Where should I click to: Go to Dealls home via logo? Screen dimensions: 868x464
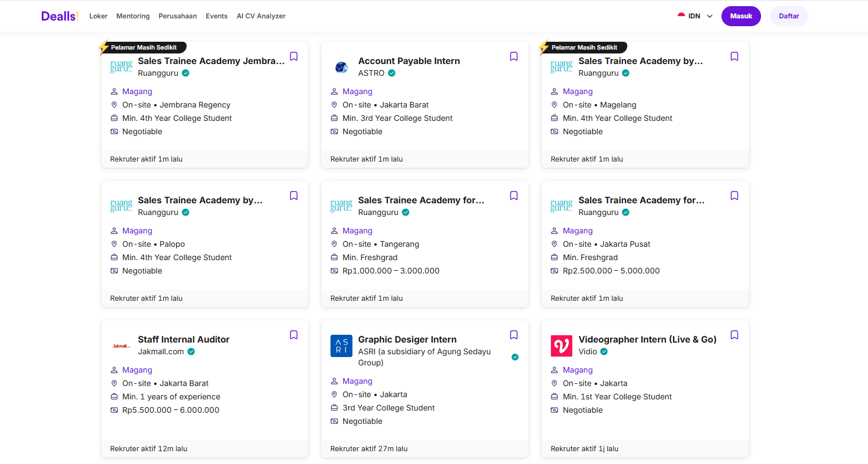pyautogui.click(x=60, y=16)
